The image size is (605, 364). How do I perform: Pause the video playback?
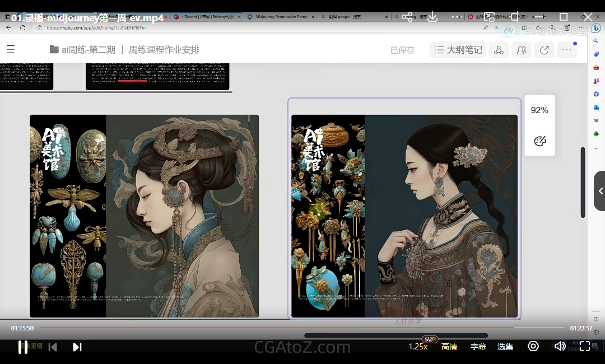click(x=23, y=347)
